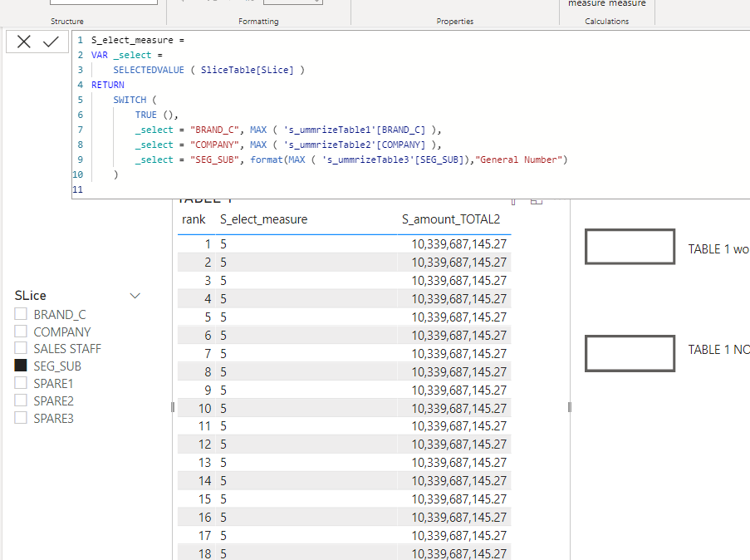
Task: Click the Calculations ribbon group label
Action: tap(606, 21)
